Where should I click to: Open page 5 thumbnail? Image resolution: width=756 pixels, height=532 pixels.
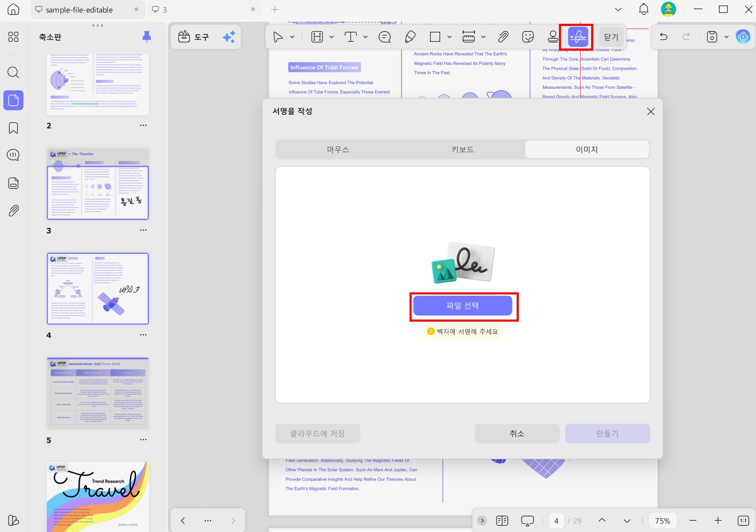pyautogui.click(x=98, y=393)
